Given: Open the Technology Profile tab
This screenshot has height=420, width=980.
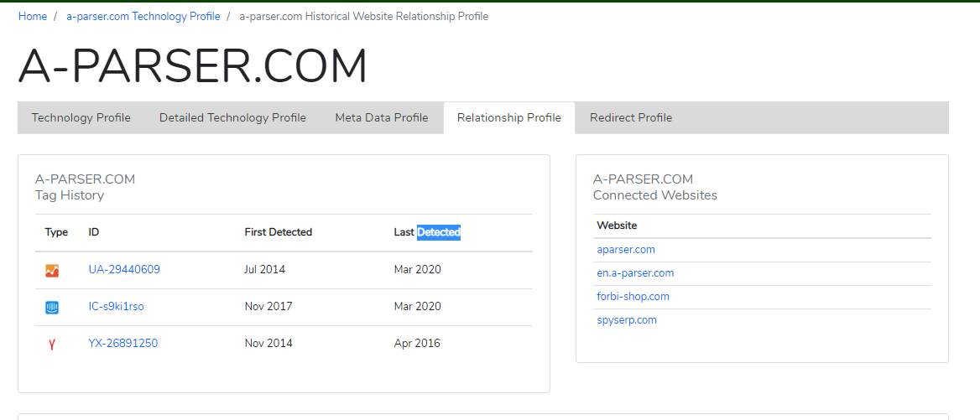Looking at the screenshot, I should (x=81, y=118).
